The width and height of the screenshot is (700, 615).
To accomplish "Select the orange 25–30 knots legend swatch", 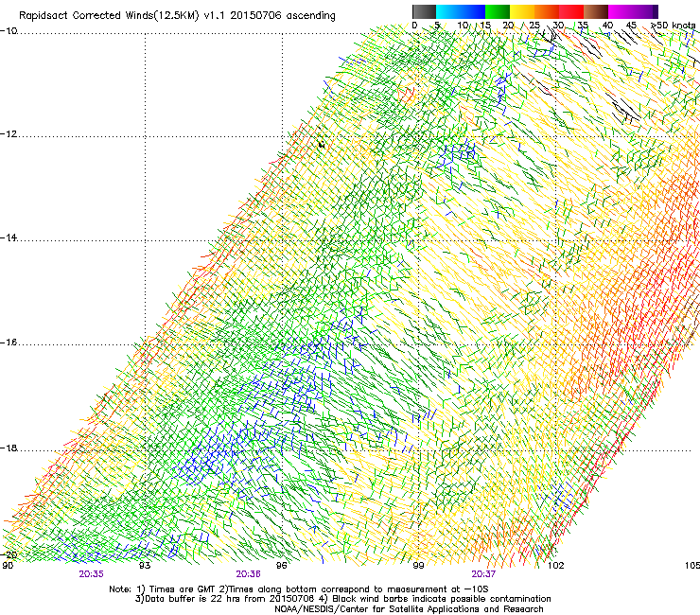I will (x=547, y=11).
